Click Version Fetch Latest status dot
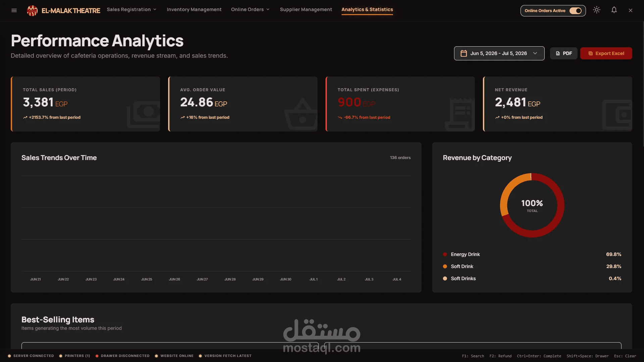Viewport: 644px width, 362px height. point(200,356)
